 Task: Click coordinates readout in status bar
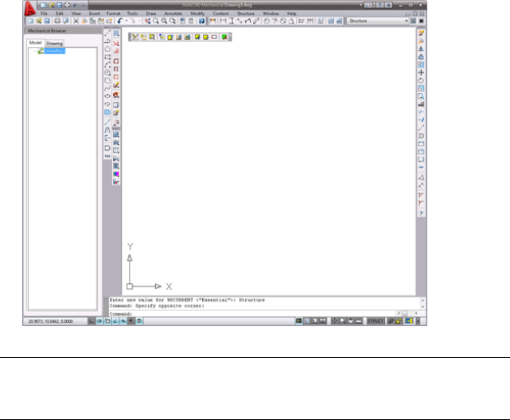(x=50, y=321)
